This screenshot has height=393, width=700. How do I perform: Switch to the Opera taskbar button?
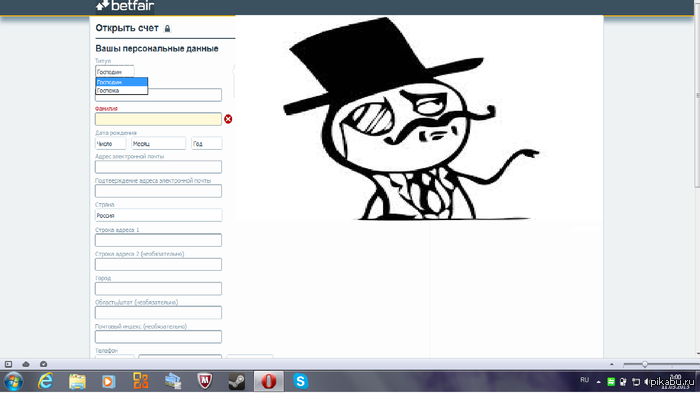[x=269, y=381]
